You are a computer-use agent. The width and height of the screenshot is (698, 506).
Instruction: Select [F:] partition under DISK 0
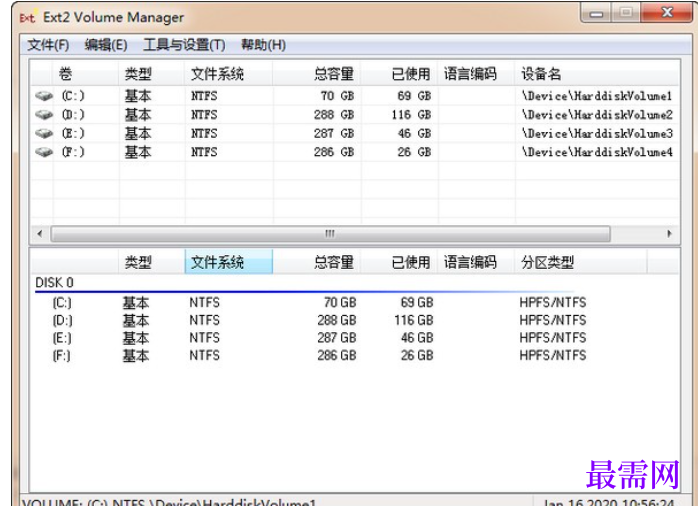[62, 356]
